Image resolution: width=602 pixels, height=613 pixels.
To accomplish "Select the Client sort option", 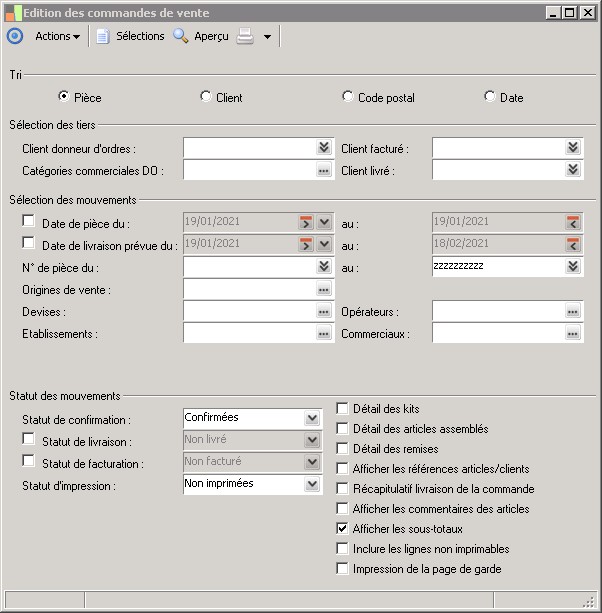I will [206, 96].
